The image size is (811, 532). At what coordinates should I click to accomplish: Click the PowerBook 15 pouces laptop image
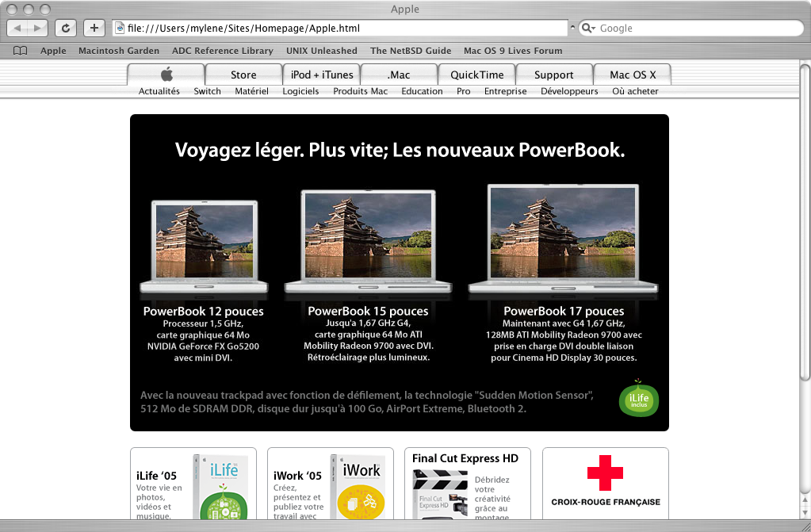coord(369,242)
